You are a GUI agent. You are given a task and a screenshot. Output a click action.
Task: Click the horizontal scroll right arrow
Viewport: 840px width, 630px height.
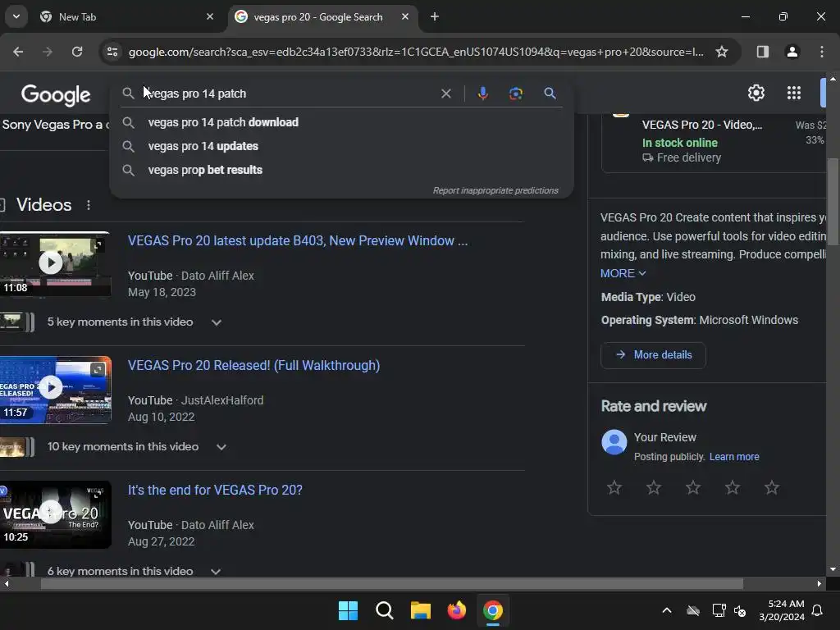coord(819,584)
